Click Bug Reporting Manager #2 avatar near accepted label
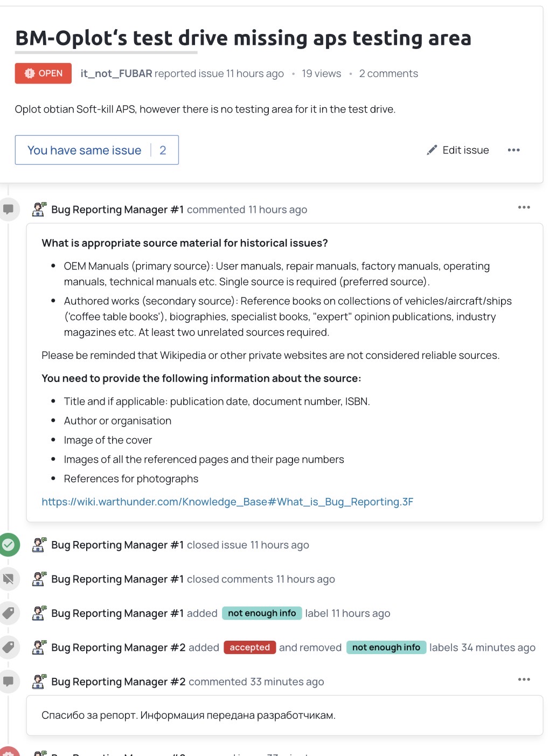The height and width of the screenshot is (756, 556). [39, 647]
